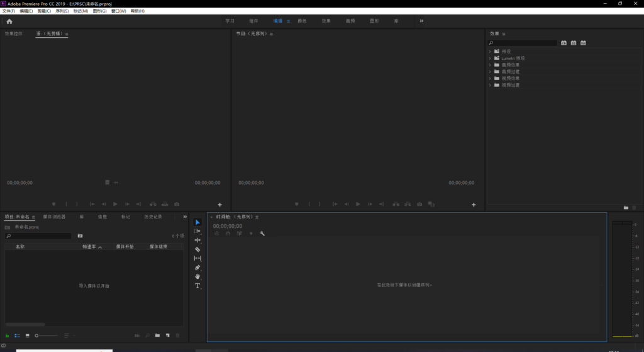644x352 pixels.
Task: Switch Project panel to List View
Action: 17,336
